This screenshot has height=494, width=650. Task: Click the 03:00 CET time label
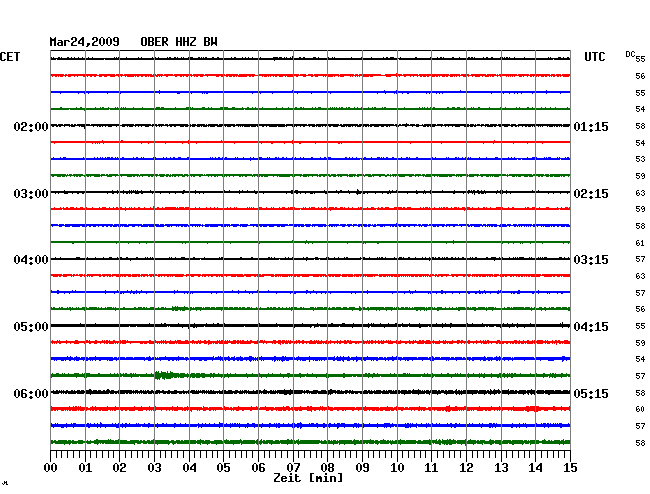point(31,194)
